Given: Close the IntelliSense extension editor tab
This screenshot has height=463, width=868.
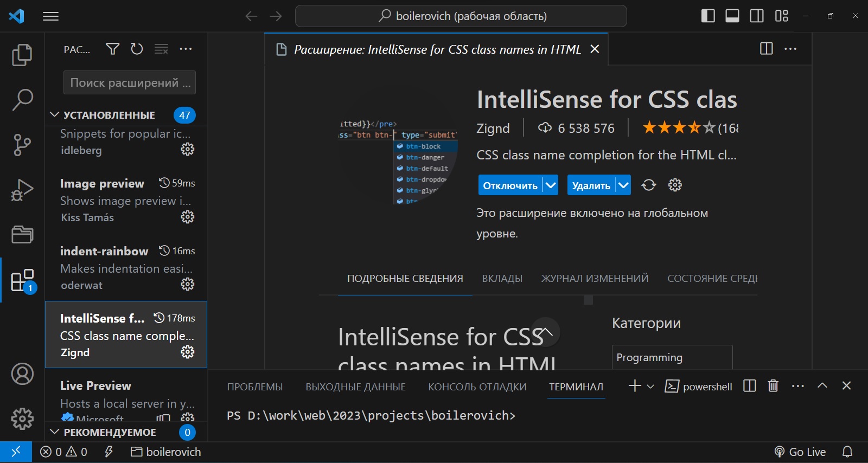Looking at the screenshot, I should [x=595, y=49].
